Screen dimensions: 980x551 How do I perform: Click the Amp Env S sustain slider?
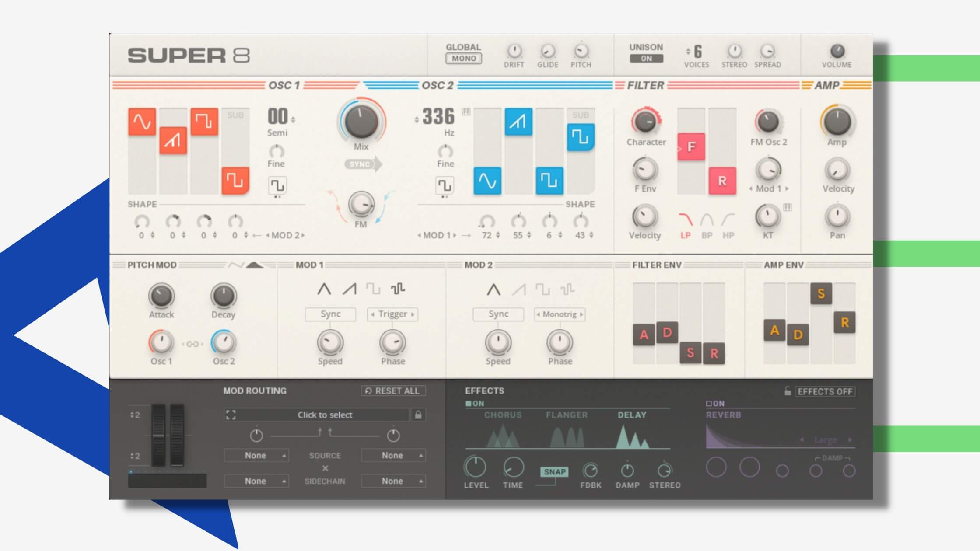(x=821, y=294)
